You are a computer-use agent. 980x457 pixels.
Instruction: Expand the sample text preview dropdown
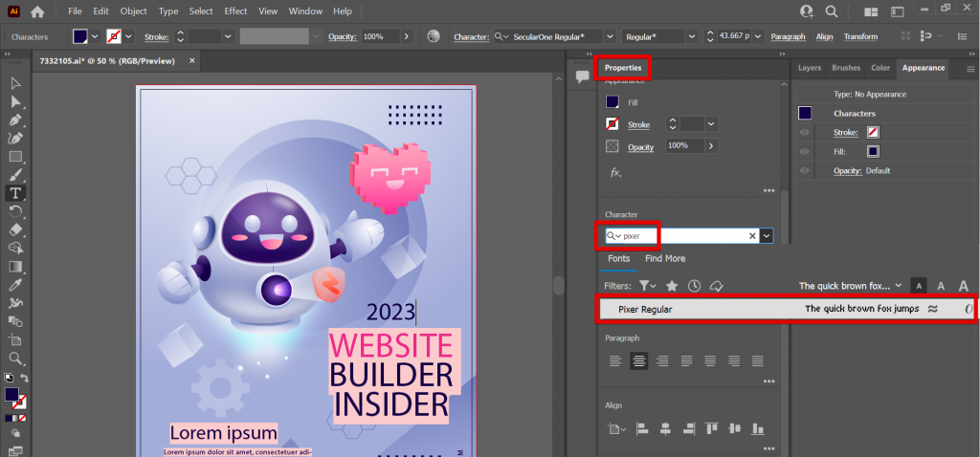click(898, 285)
